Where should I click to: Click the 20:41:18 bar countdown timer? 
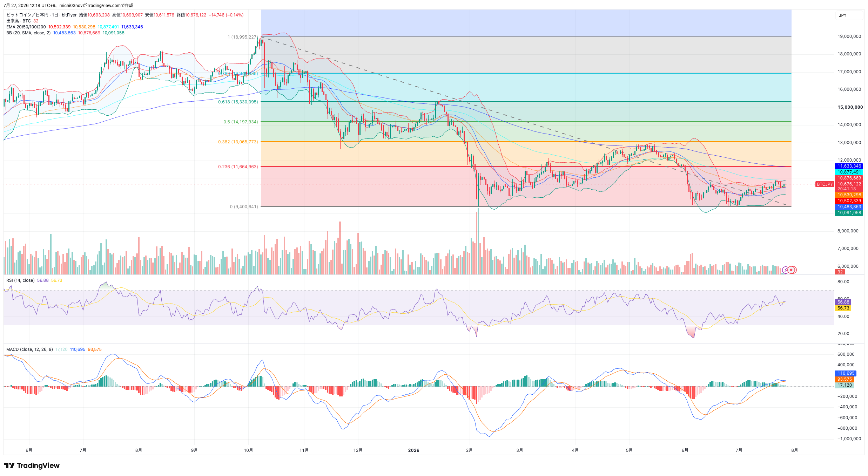coord(847,189)
